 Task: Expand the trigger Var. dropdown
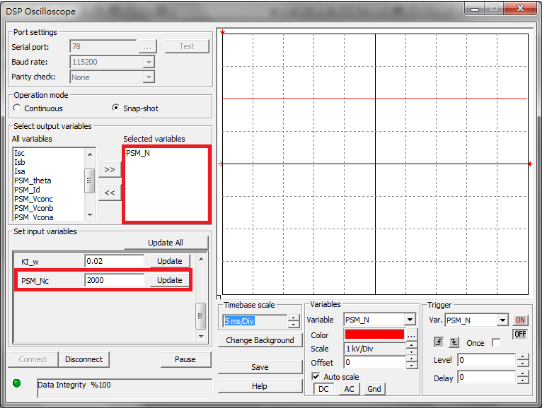tap(502, 320)
